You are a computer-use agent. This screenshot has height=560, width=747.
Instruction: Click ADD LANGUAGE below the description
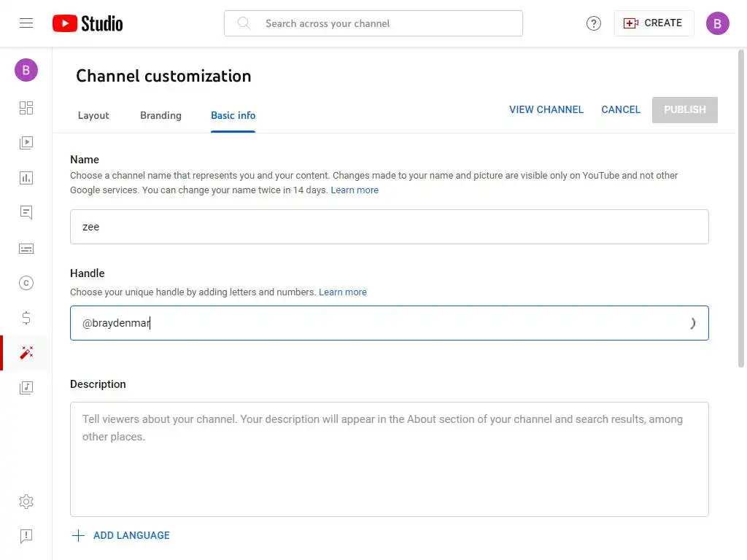pos(121,535)
